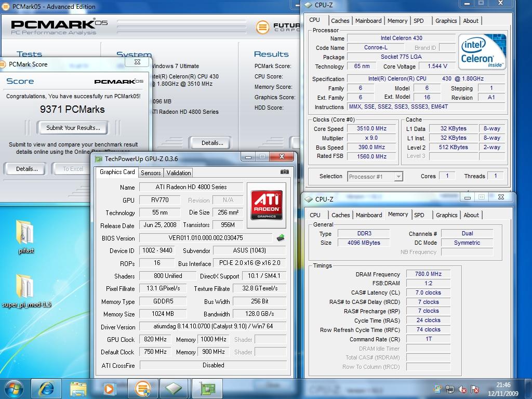Click Subvendor ASUS (1043) field
Image resolution: width=532 pixels, height=399 pixels.
pos(249,250)
